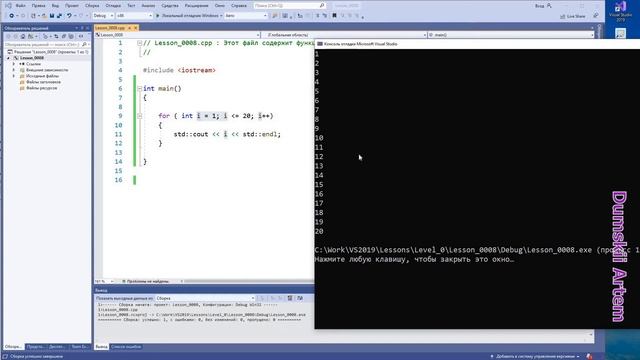Viewport: 640px width, 360px height.
Task: Switch to the Вывод bottom tab
Action: (101, 347)
